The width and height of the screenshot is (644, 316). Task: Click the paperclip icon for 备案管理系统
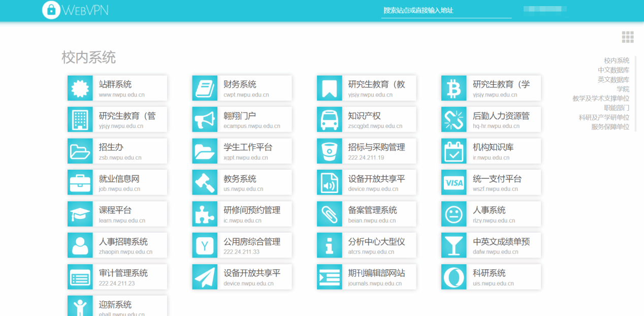[x=330, y=214]
